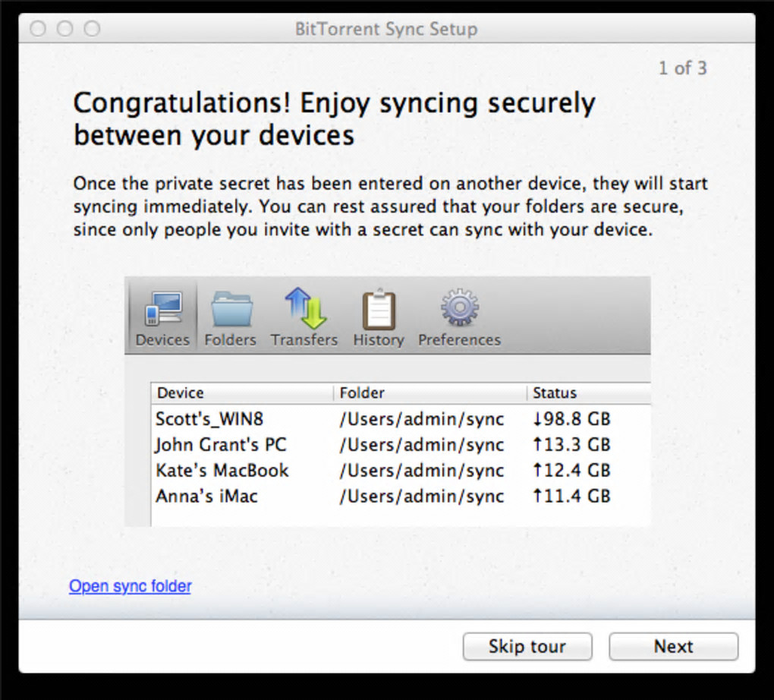Click the Preferences gear icon
Image resolution: width=774 pixels, height=700 pixels.
point(459,309)
